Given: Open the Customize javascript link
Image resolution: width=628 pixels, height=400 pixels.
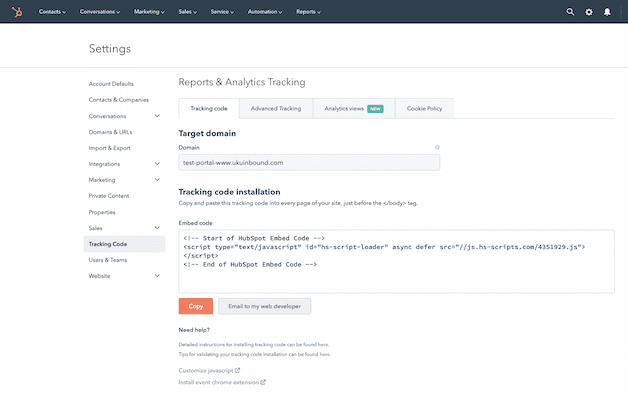Looking at the screenshot, I should click(206, 371).
